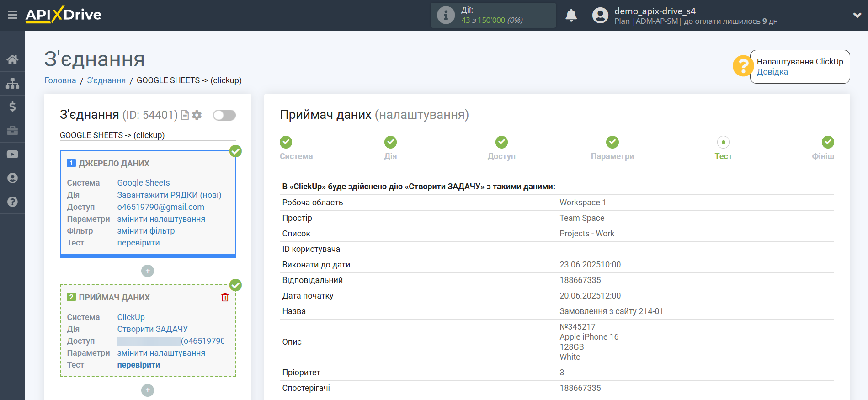Screen dimensions: 868x400
Task: Go to З'єднання breadcrumb link
Action: (106, 80)
